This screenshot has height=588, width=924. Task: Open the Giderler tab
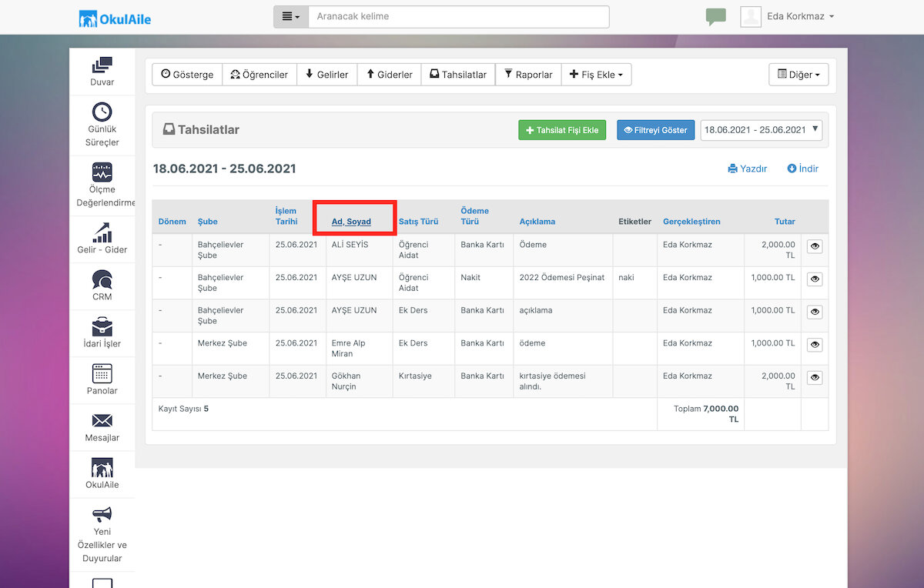389,75
